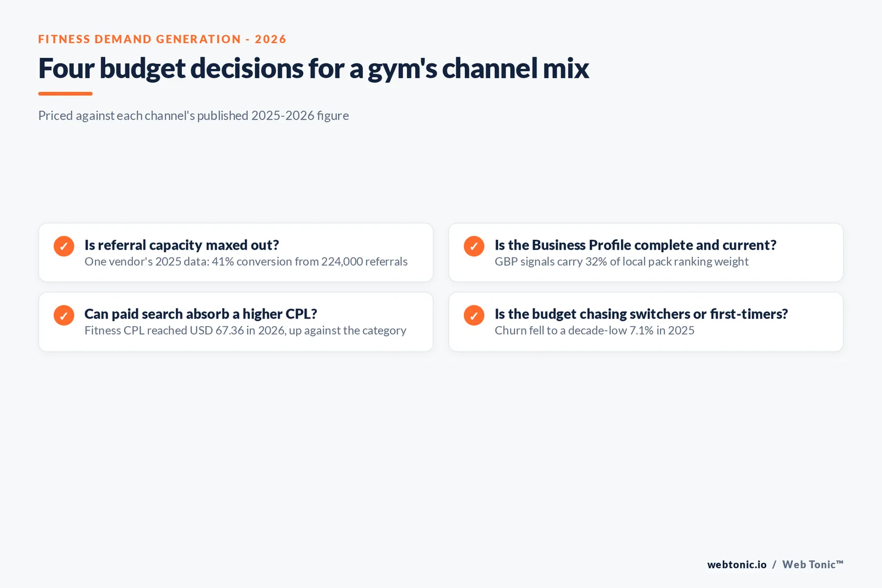Click subtitle 'Priced against each channel's published' figure

click(193, 115)
